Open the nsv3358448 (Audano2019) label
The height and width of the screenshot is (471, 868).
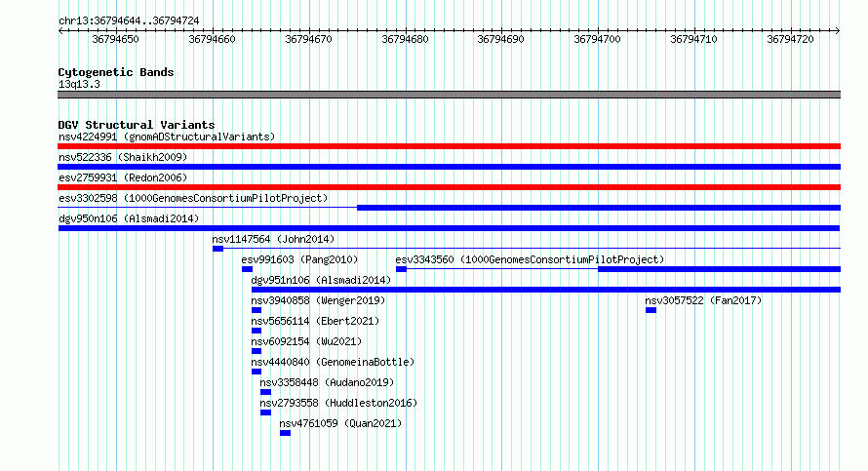tap(327, 382)
